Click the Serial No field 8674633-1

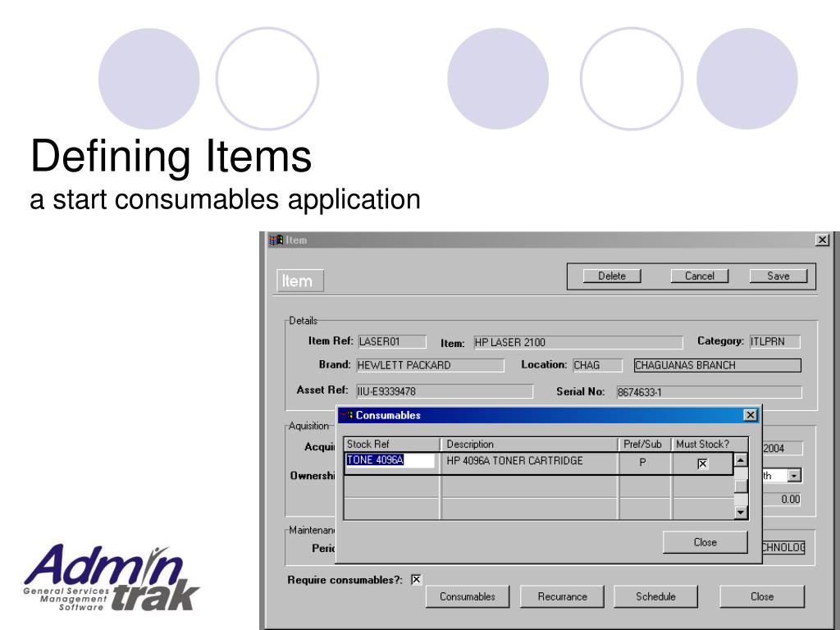[709, 392]
